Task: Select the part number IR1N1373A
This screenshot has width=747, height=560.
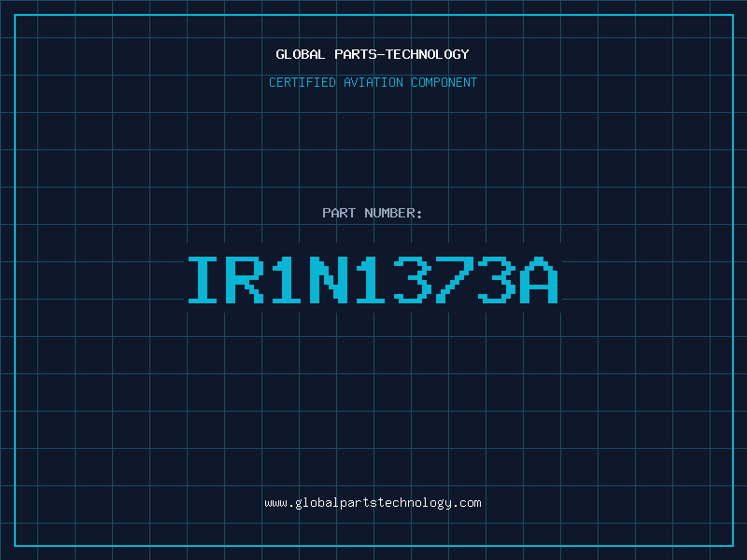Action: pos(373,280)
